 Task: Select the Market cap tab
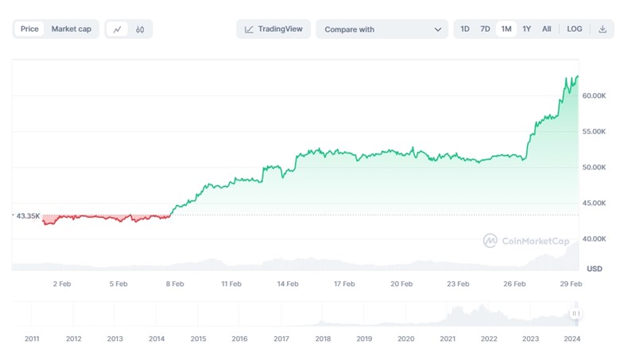coord(72,29)
